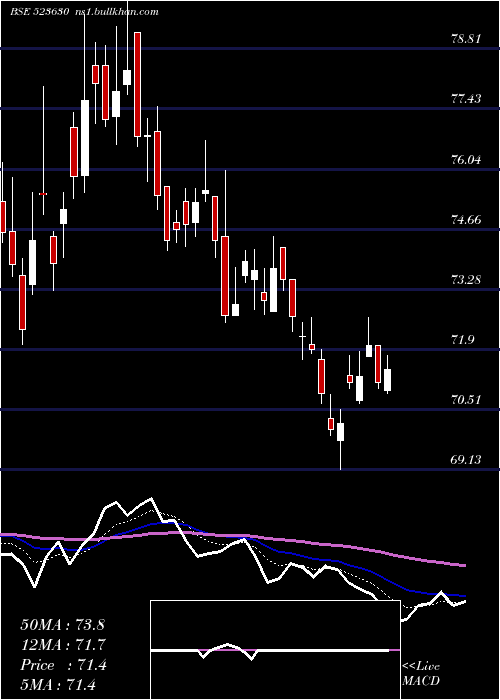Click the 73.28 price level label
The image size is (500, 700).
point(466,280)
